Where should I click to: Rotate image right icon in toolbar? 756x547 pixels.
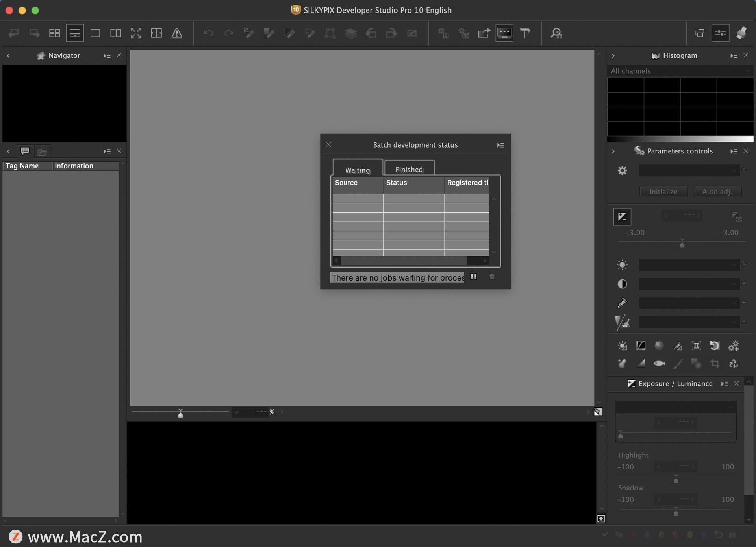tap(391, 33)
